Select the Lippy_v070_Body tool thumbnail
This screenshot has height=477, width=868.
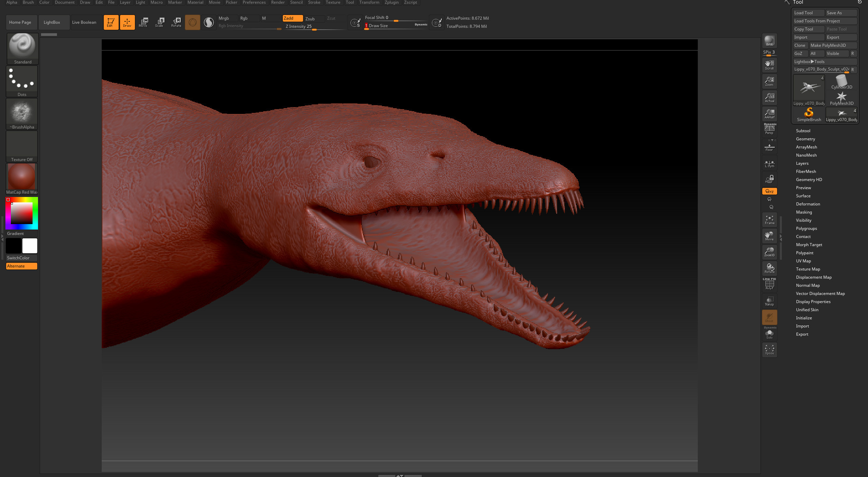[809, 90]
